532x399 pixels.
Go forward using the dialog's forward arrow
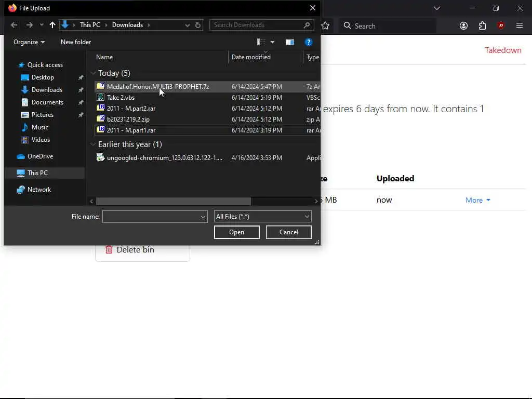(30, 25)
